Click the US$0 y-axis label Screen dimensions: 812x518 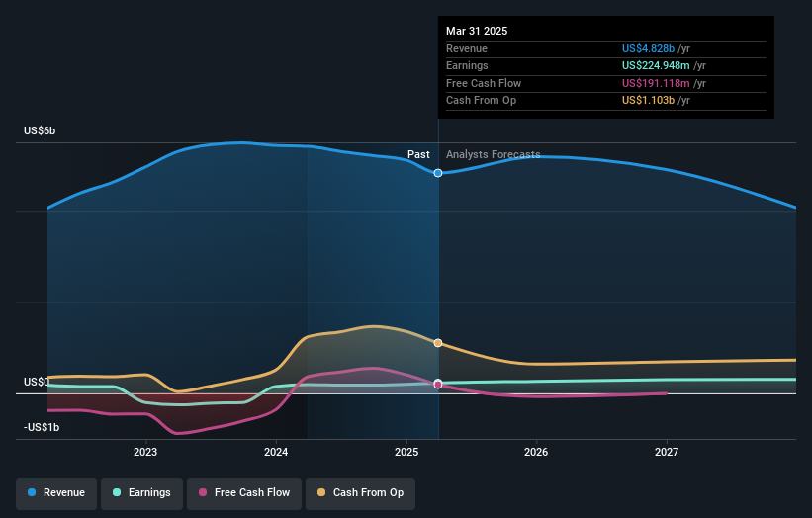pos(37,382)
